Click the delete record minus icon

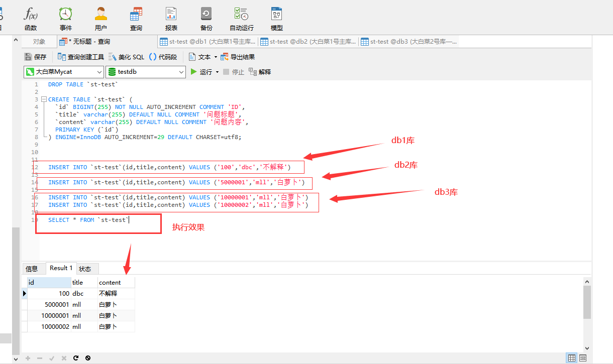pos(40,358)
